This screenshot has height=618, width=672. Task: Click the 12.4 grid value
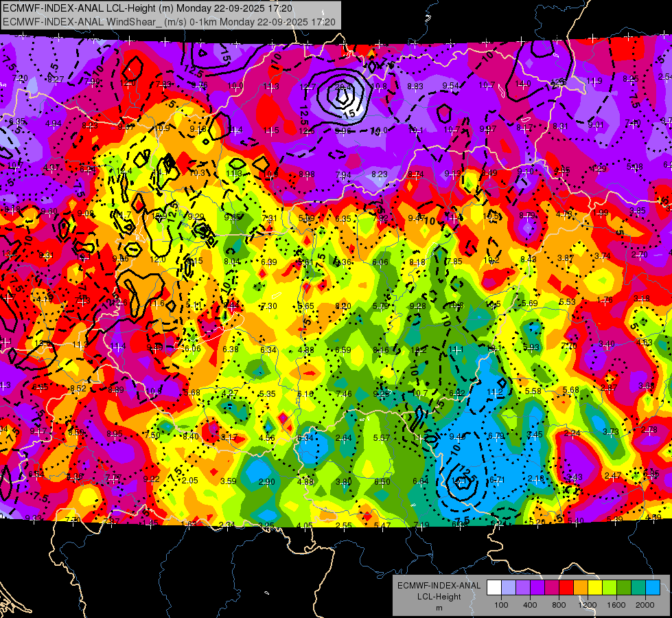point(124,171)
